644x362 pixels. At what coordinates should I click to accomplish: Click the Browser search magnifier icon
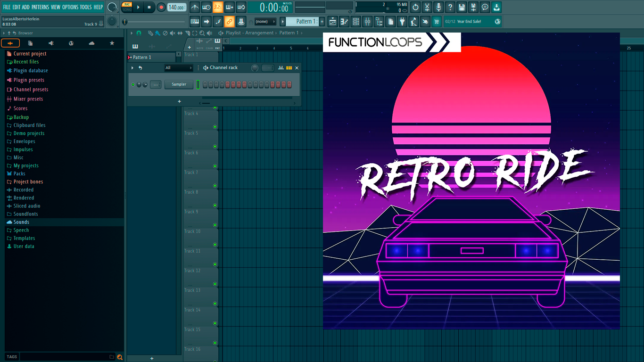pyautogui.click(x=120, y=357)
